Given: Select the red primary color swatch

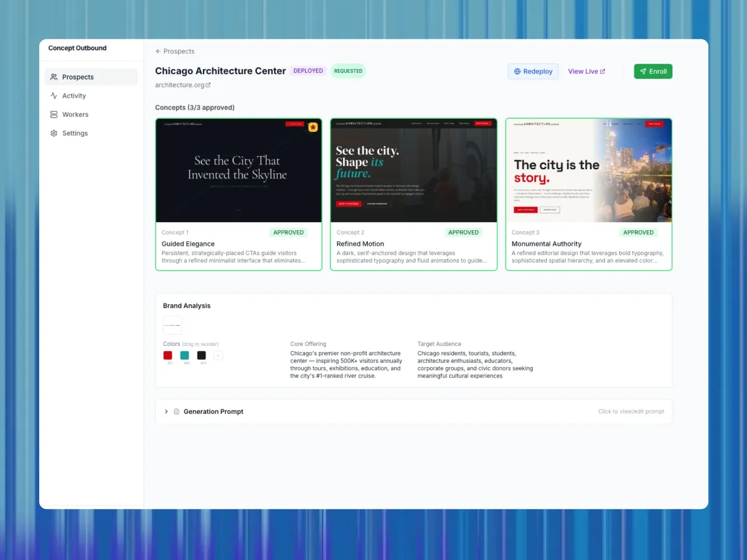Looking at the screenshot, I should click(x=167, y=355).
